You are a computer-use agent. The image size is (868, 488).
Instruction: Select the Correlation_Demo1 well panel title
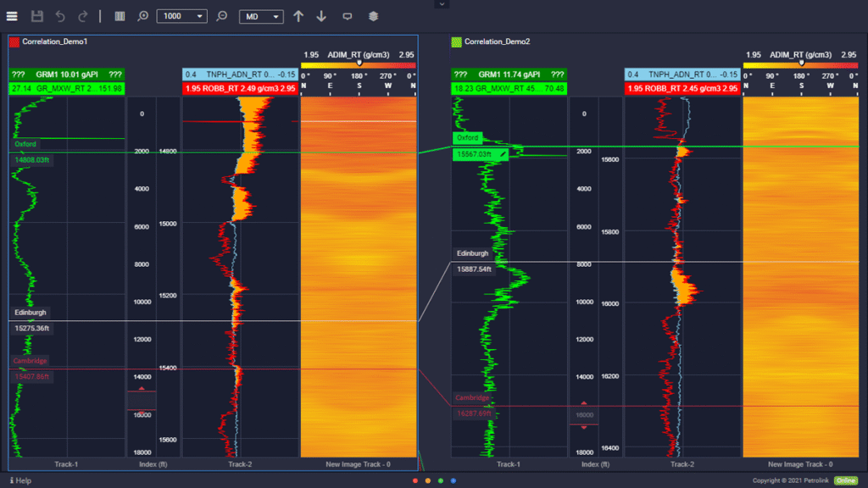coord(55,41)
